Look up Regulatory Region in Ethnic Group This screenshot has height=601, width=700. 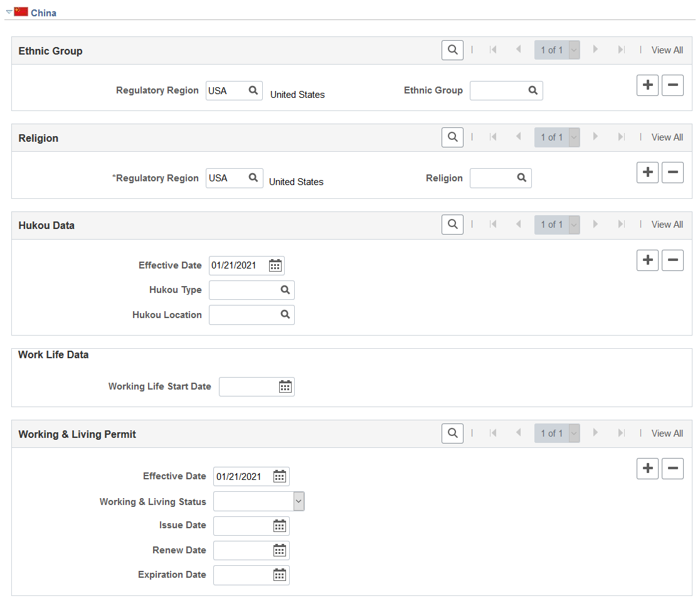click(253, 90)
